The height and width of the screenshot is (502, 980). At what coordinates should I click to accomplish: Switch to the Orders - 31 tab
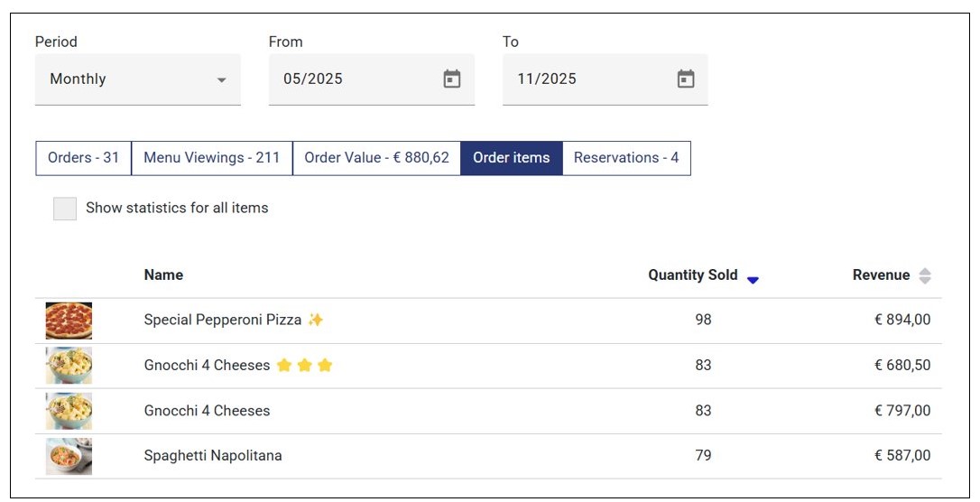click(83, 158)
